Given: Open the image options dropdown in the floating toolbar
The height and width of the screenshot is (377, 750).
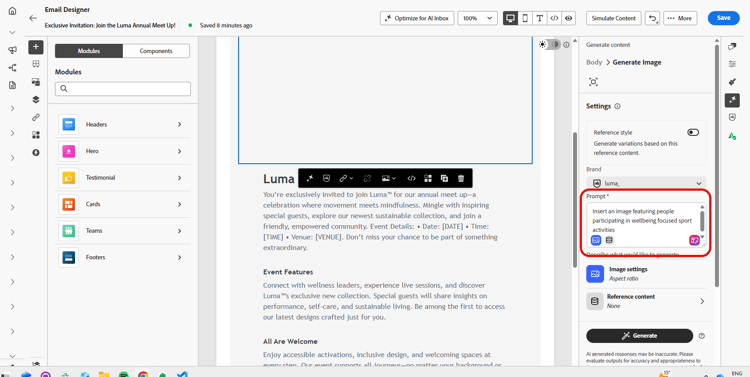Looking at the screenshot, I should [389, 178].
